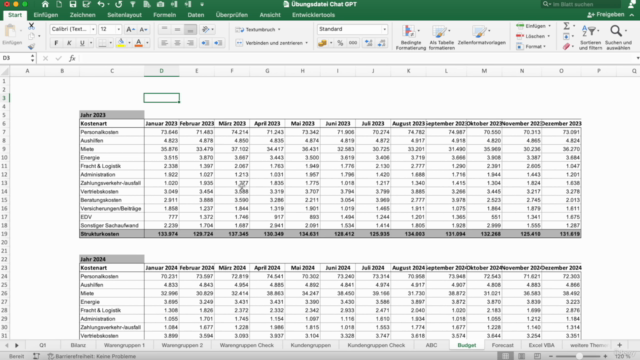Select column header D
Viewport: 640px width, 360px height.
(x=161, y=71)
